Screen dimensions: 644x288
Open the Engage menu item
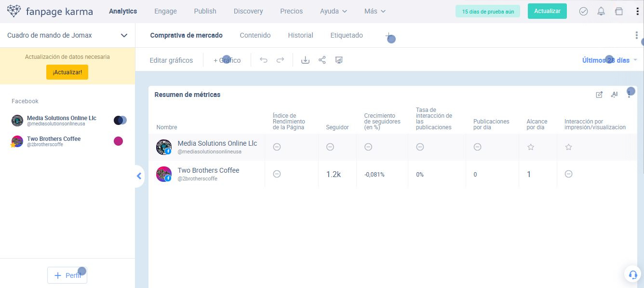tap(165, 11)
